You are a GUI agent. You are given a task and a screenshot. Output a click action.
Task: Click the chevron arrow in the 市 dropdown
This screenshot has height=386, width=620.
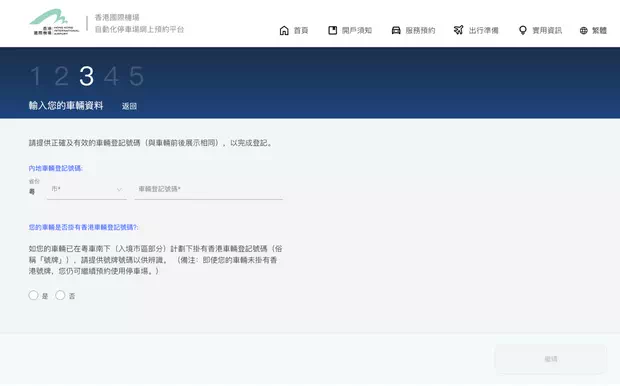click(119, 190)
